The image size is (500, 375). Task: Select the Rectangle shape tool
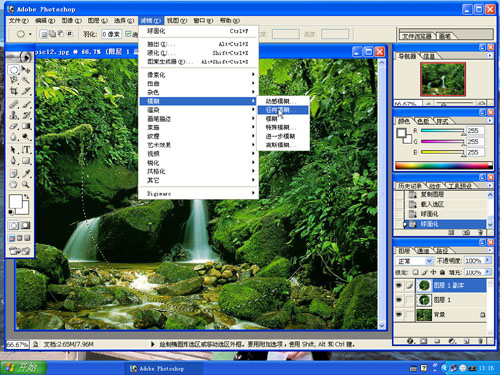coord(26,161)
